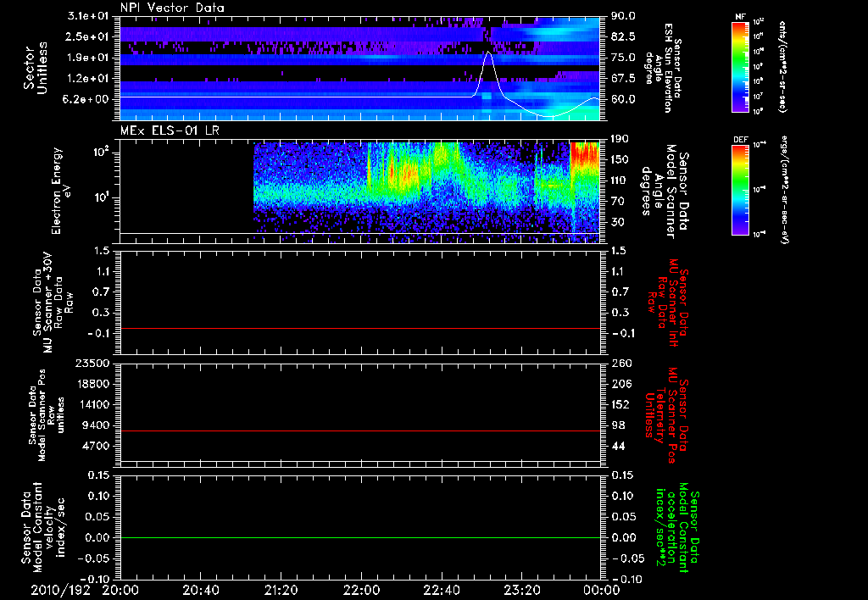Click the 'NF' label above color bar

point(741,17)
